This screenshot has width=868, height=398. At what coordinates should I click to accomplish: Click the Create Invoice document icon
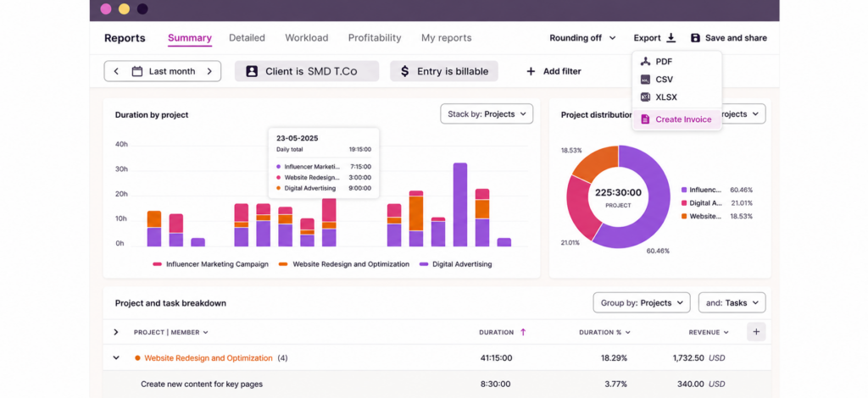tap(645, 119)
